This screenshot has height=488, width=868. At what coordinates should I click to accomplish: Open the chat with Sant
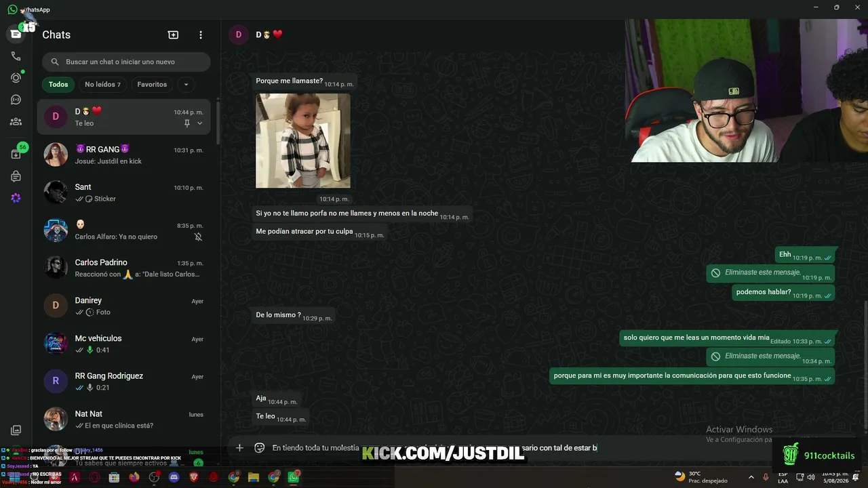click(x=123, y=192)
